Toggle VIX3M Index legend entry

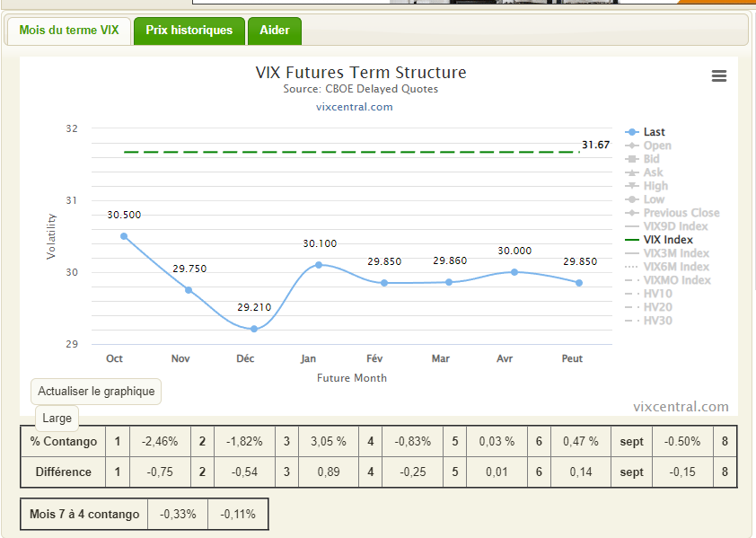(x=667, y=253)
